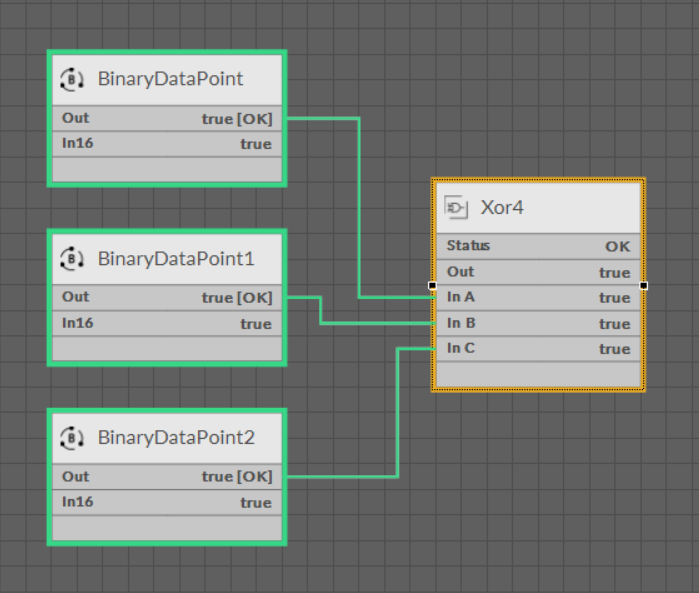Click the left selection handle of Xor4
Viewport: 699px width, 593px height.
(432, 285)
